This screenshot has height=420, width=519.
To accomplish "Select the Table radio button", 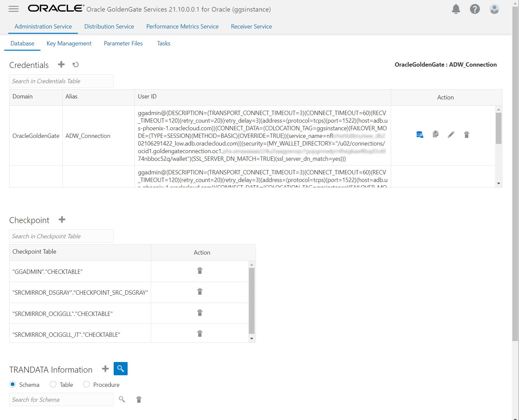I will tap(53, 384).
